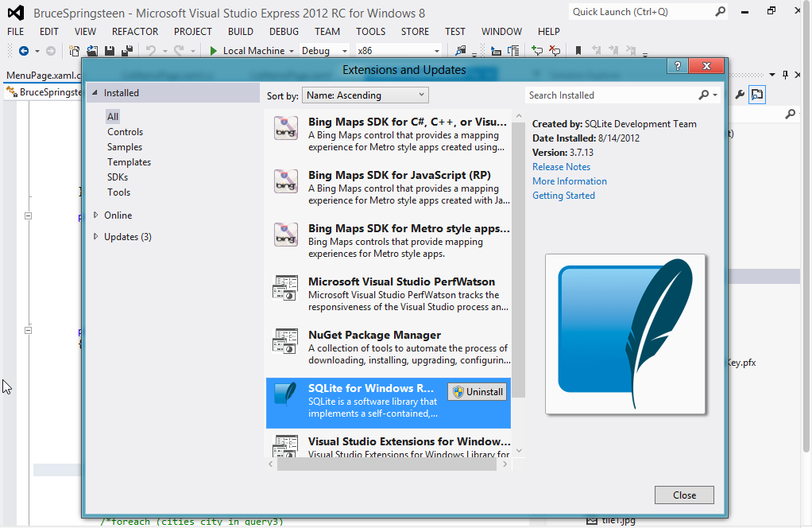Select the Samples category
812x528 pixels.
tap(124, 147)
